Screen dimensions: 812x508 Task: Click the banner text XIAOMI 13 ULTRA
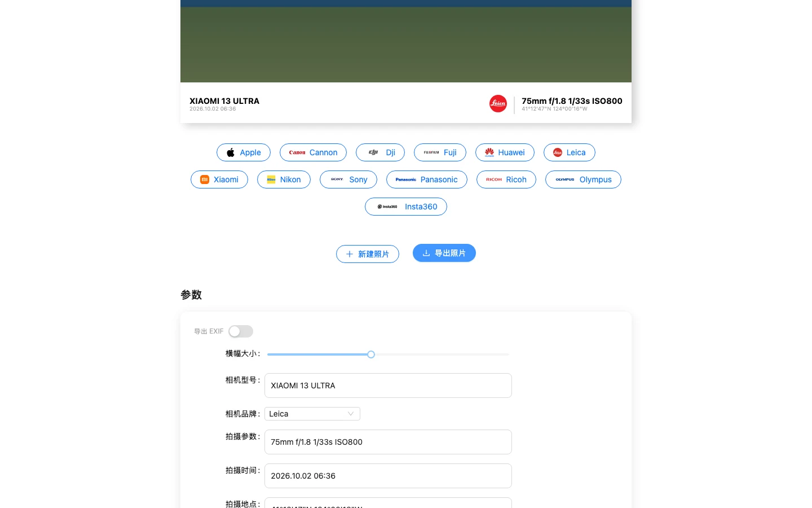(224, 101)
